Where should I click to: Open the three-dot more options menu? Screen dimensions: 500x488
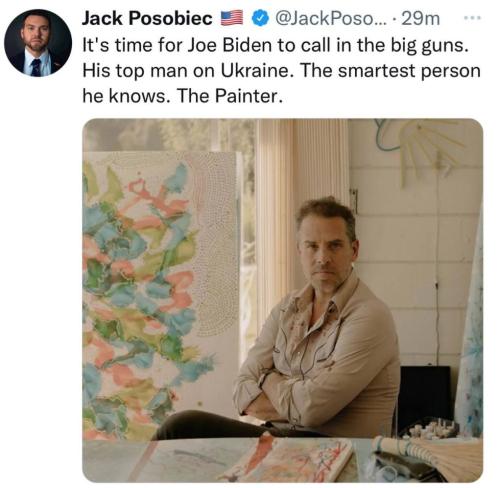tap(472, 18)
